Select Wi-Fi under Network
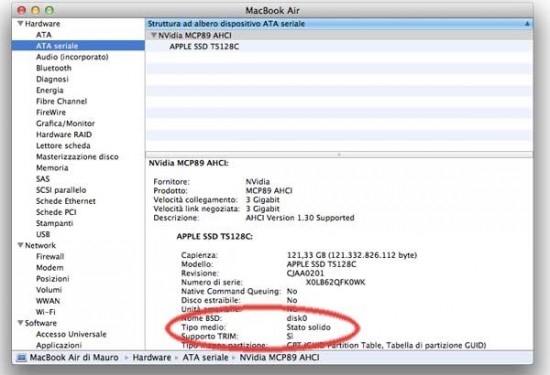 pos(45,312)
